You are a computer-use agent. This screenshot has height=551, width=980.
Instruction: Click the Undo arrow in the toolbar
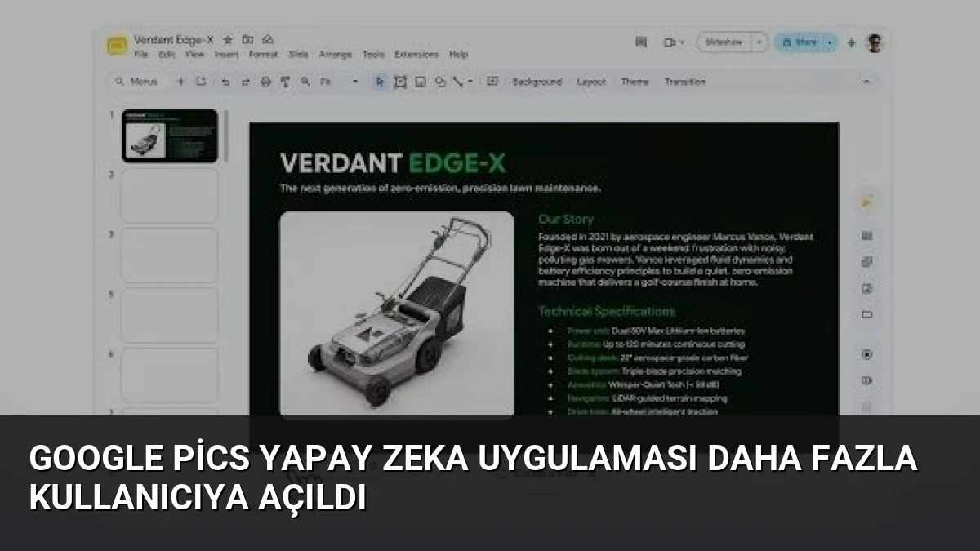tap(225, 82)
